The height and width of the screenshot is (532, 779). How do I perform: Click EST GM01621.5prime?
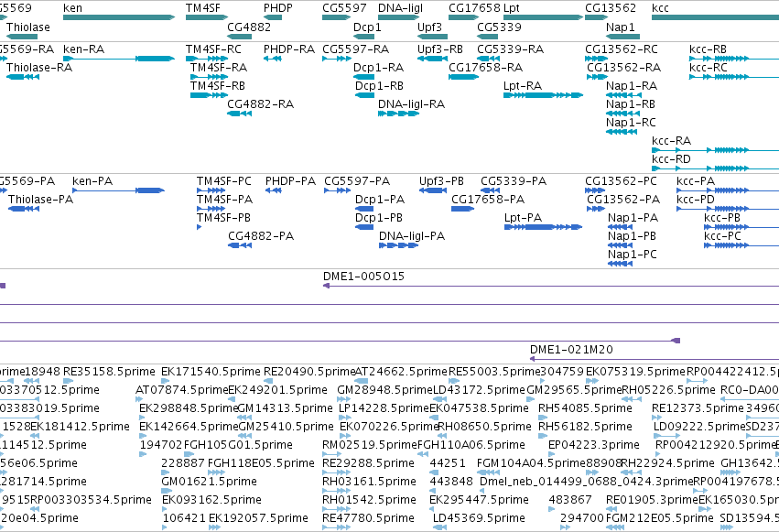point(209,482)
